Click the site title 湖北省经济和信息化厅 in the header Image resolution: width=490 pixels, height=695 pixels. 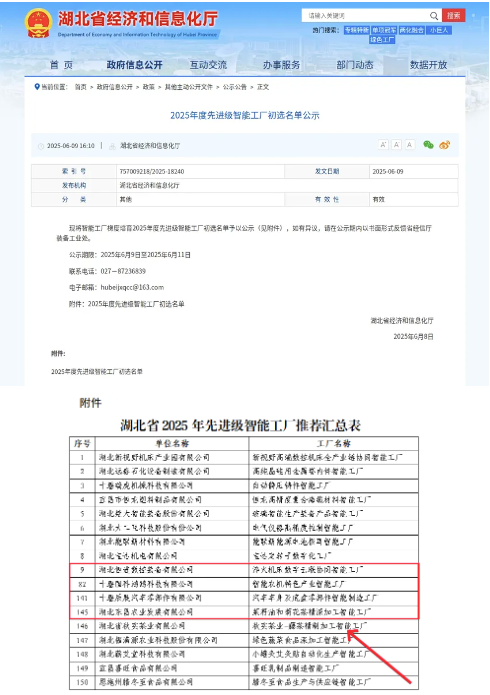pos(138,19)
